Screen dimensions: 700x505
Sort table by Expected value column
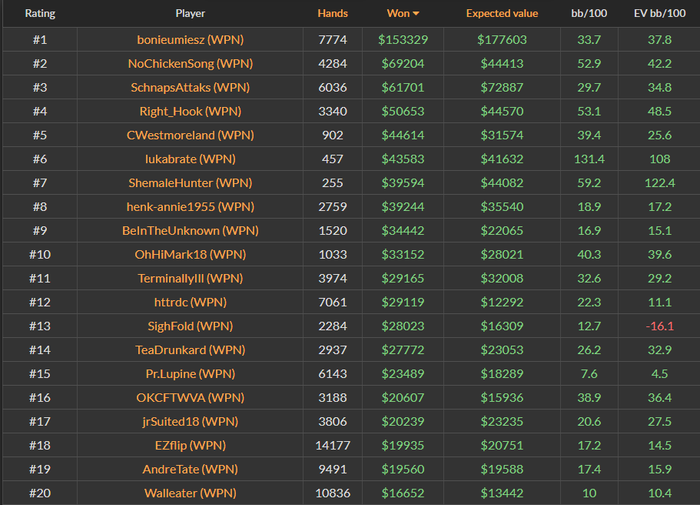[502, 13]
